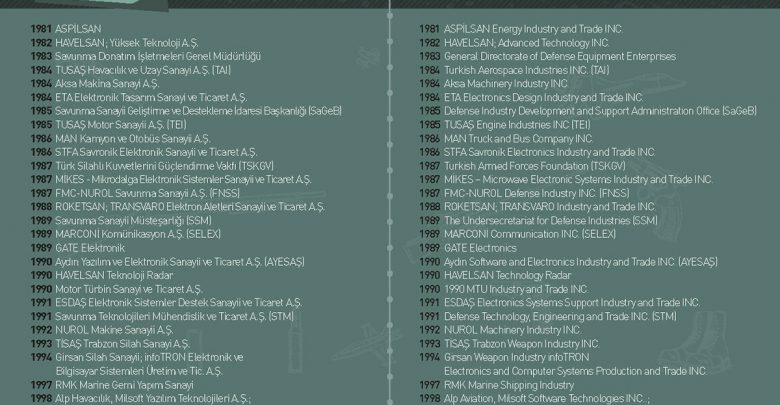This screenshot has width=780, height=405.
Task: Select 'STFA Savronik Elektronik Sanayii ve Ticaret A.Ş.'
Action: pos(156,152)
